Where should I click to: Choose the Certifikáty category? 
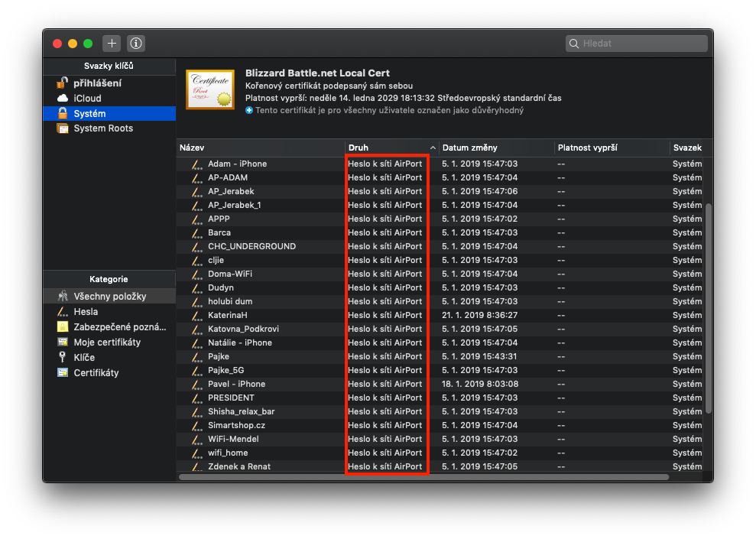coord(109,372)
